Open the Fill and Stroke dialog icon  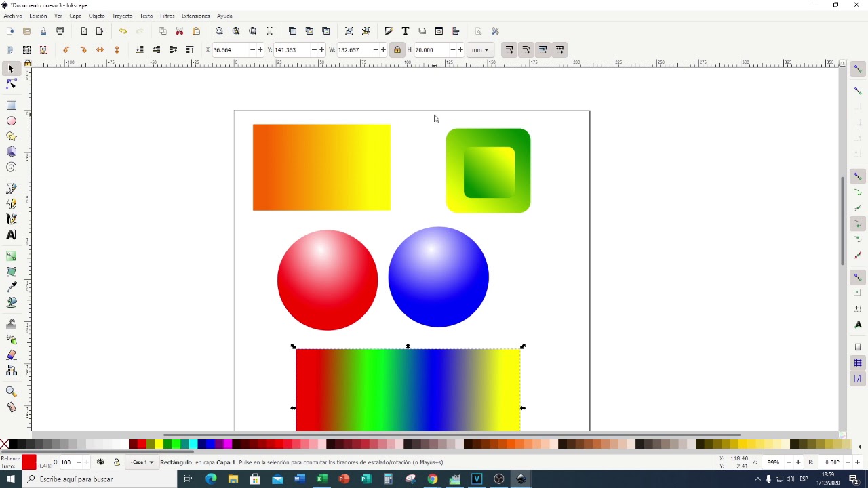(389, 31)
